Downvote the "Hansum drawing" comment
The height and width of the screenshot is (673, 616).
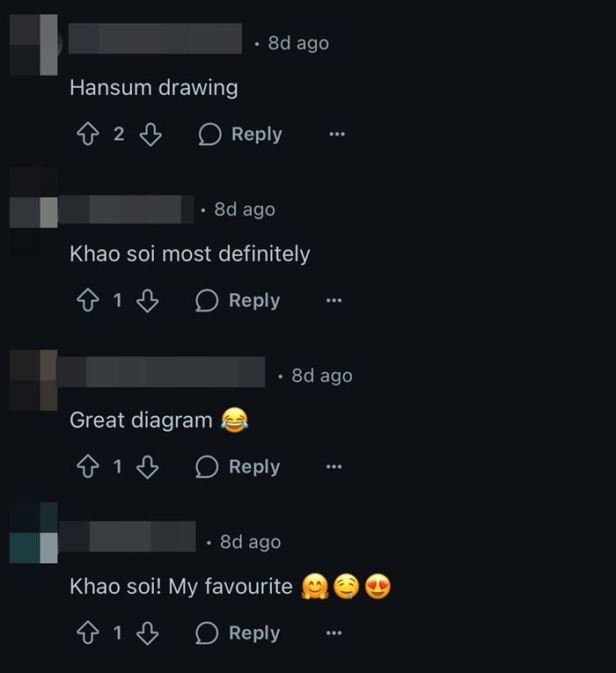pos(150,135)
